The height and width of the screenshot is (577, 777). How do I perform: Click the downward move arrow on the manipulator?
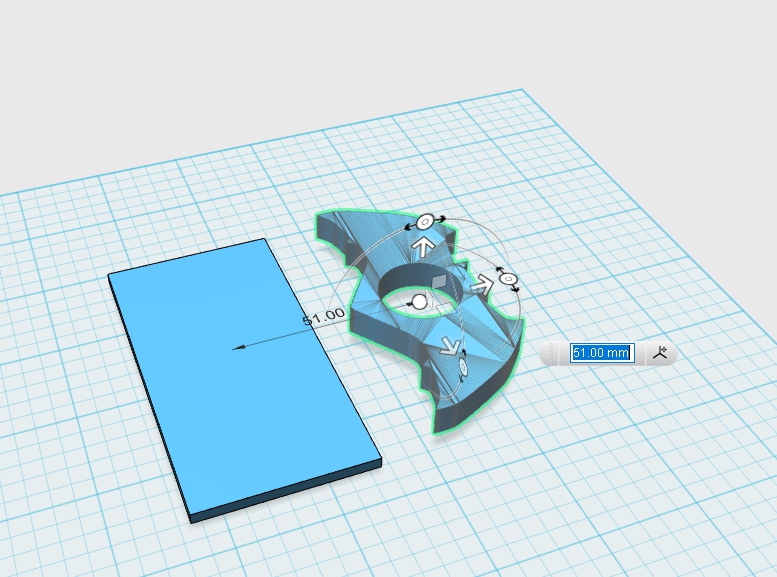coord(449,346)
